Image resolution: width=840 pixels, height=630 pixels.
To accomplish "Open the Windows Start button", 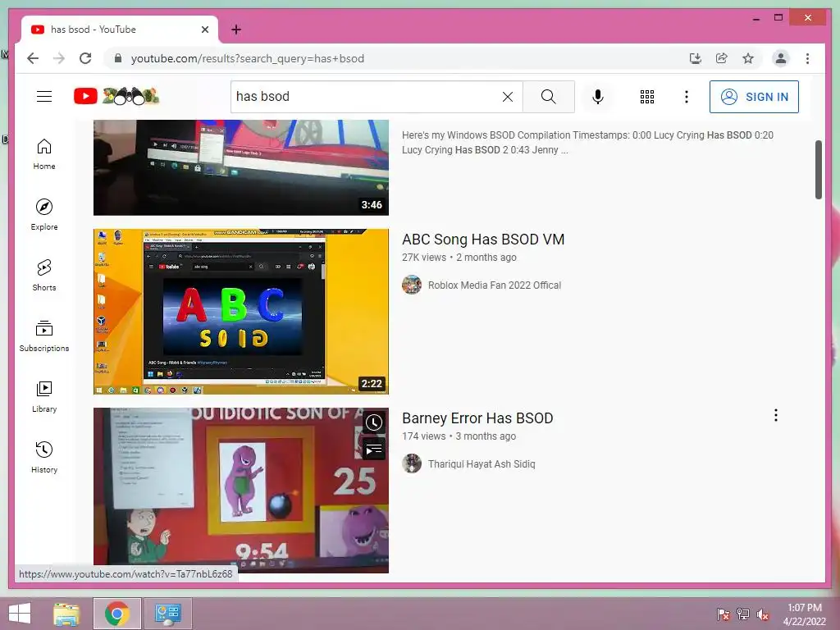I will pos(20,614).
